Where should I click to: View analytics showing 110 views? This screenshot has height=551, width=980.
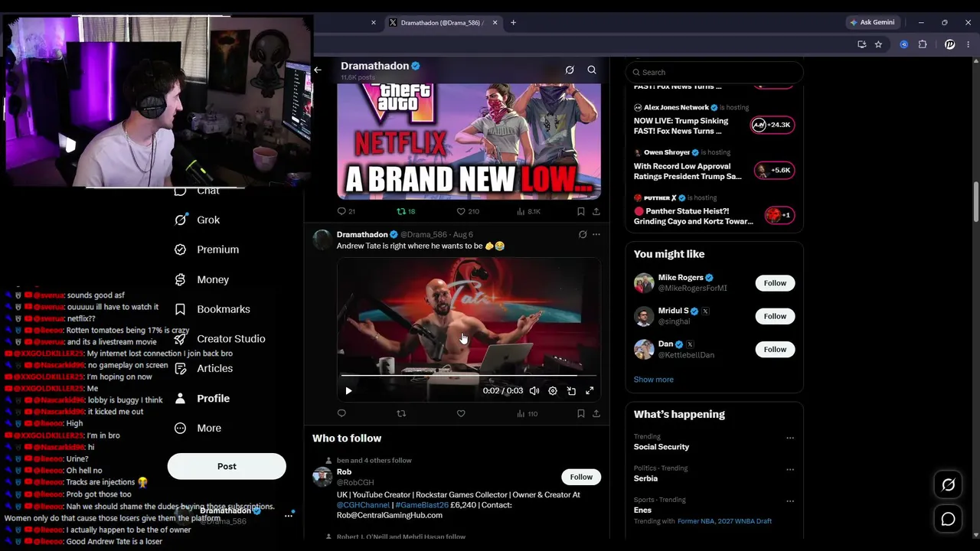point(528,413)
